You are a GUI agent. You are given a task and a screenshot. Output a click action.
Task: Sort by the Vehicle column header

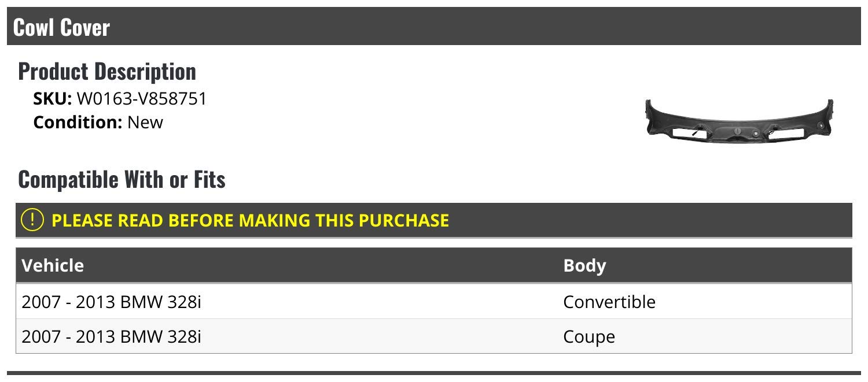coord(53,265)
